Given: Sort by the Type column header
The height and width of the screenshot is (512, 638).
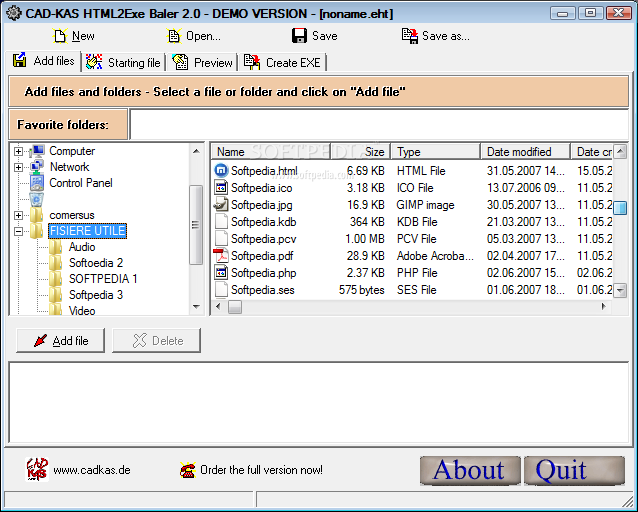Looking at the screenshot, I should (x=435, y=152).
